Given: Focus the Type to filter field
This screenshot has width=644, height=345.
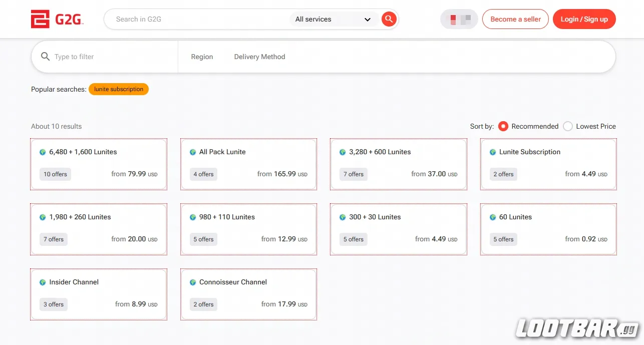Looking at the screenshot, I should coord(113,57).
